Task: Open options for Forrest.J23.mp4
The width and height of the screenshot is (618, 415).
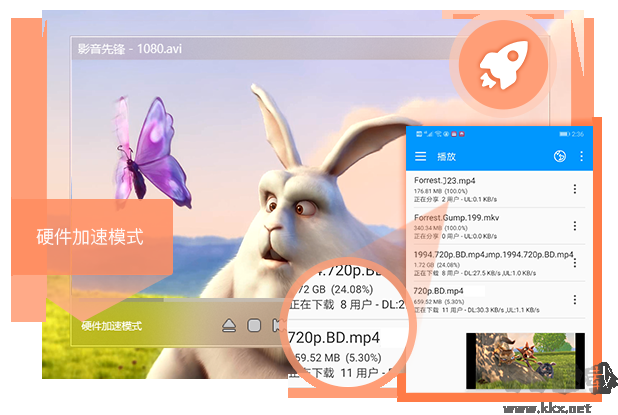Action: (x=575, y=189)
